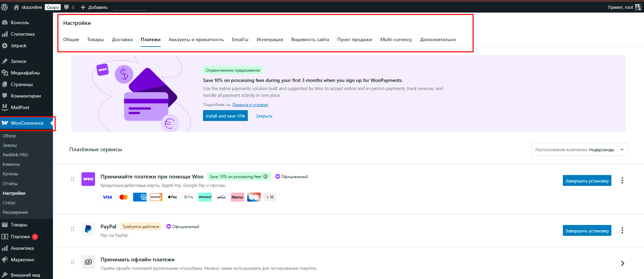The width and height of the screenshot is (644, 279).
Task: Open the Добавить menu in the admin bar
Action: pyautogui.click(x=94, y=7)
